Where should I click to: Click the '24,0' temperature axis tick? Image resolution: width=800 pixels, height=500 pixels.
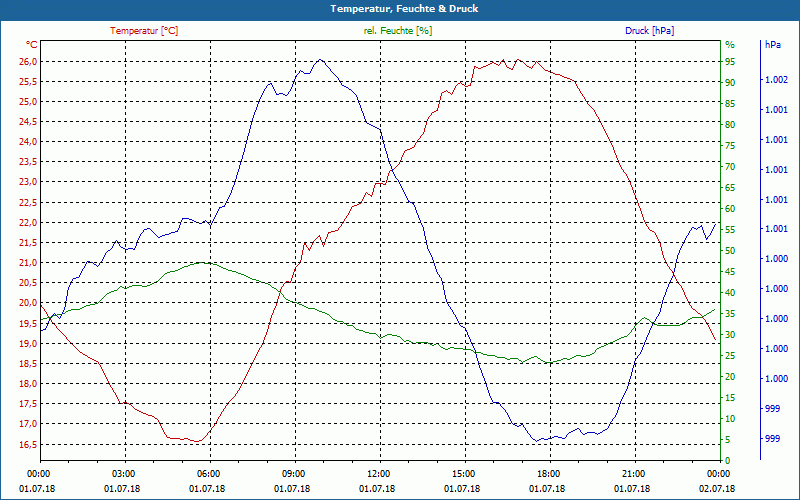click(28, 142)
